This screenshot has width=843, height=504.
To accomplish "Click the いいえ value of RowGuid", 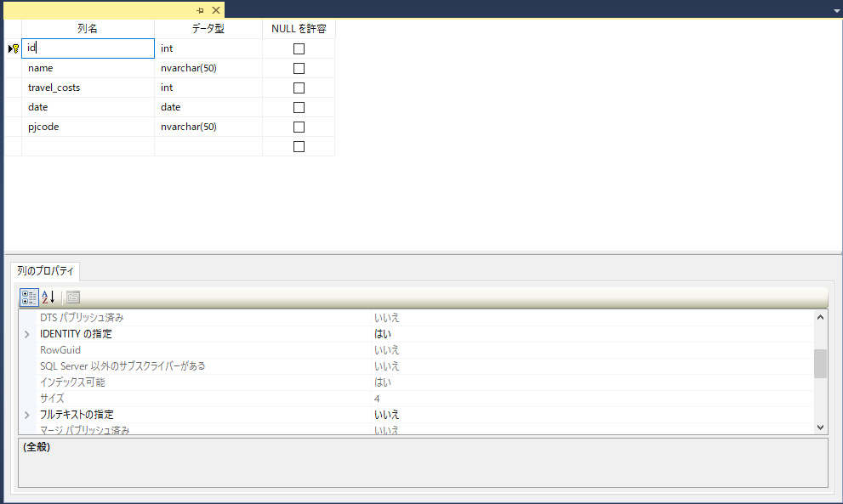I will 387,350.
